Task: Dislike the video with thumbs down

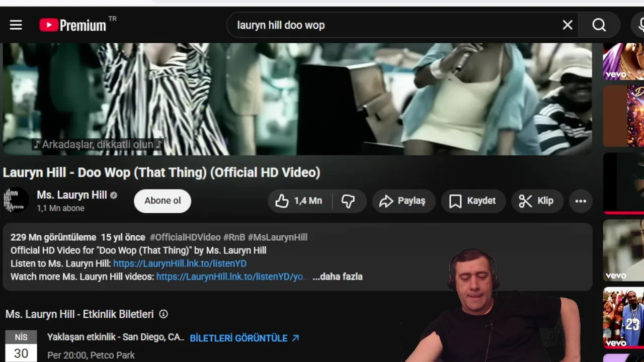Action: click(348, 201)
